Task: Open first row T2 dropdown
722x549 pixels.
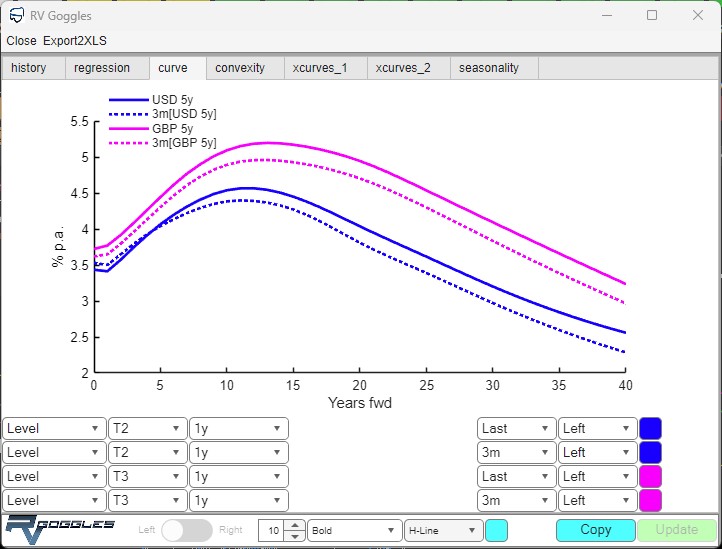Action: point(147,428)
